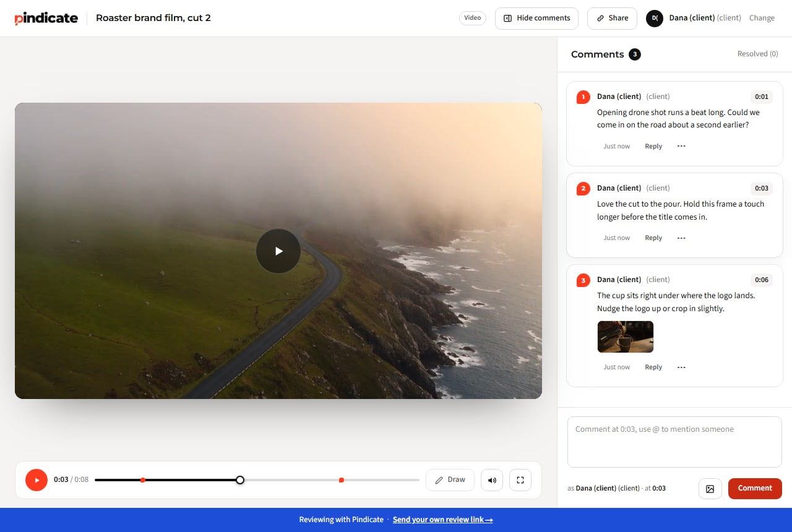The width and height of the screenshot is (792, 532).
Task: Jump to the 0:06 timestamp on comment 3
Action: [762, 280]
